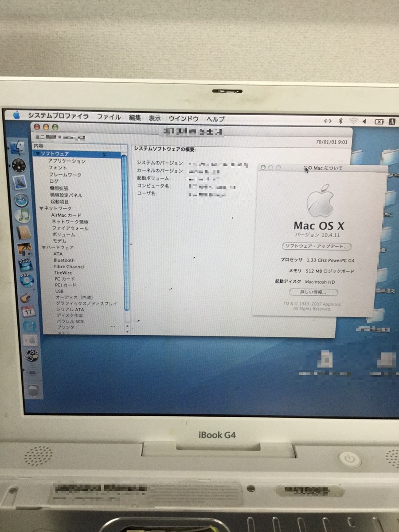Viewport: 399px width, 532px height.
Task: Collapse the ソフトウェア disclosure triangle
Action: point(39,153)
